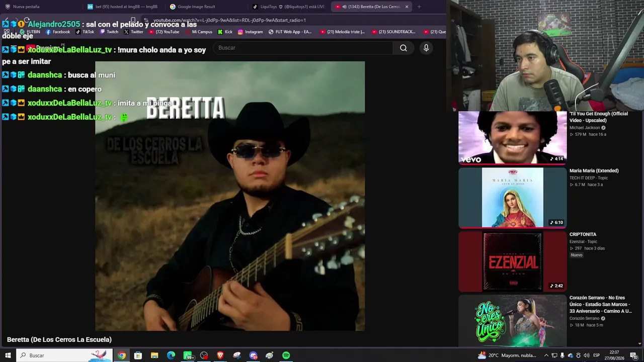644x362 pixels.
Task: Open the Kick bookmark
Action: (x=225, y=32)
